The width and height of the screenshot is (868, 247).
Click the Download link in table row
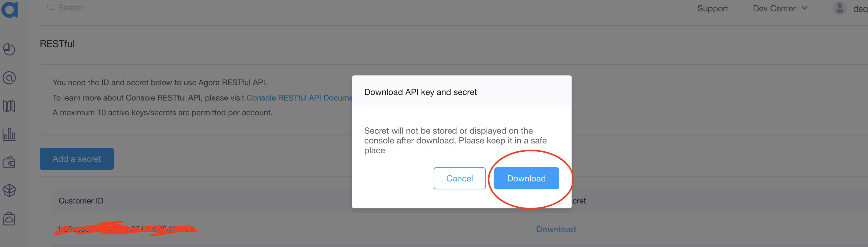(x=556, y=230)
